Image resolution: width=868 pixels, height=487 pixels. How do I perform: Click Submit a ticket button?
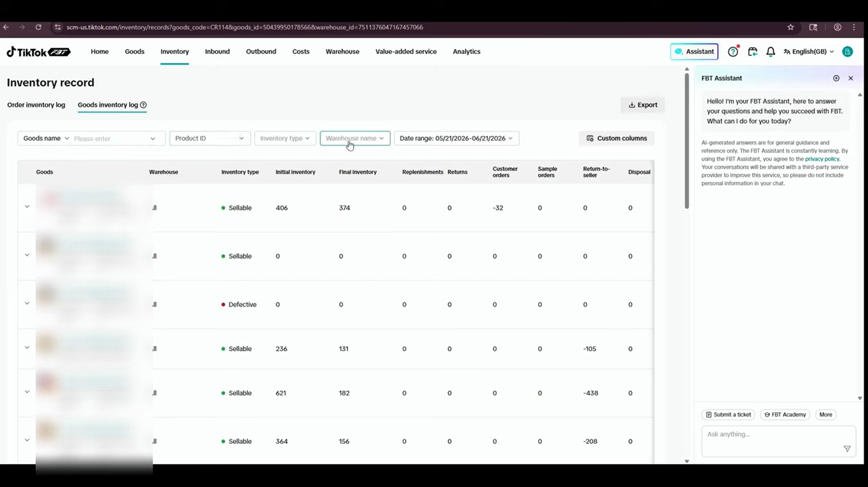(x=728, y=415)
